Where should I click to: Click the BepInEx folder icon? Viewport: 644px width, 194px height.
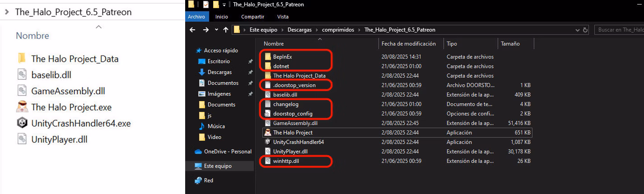click(x=268, y=57)
